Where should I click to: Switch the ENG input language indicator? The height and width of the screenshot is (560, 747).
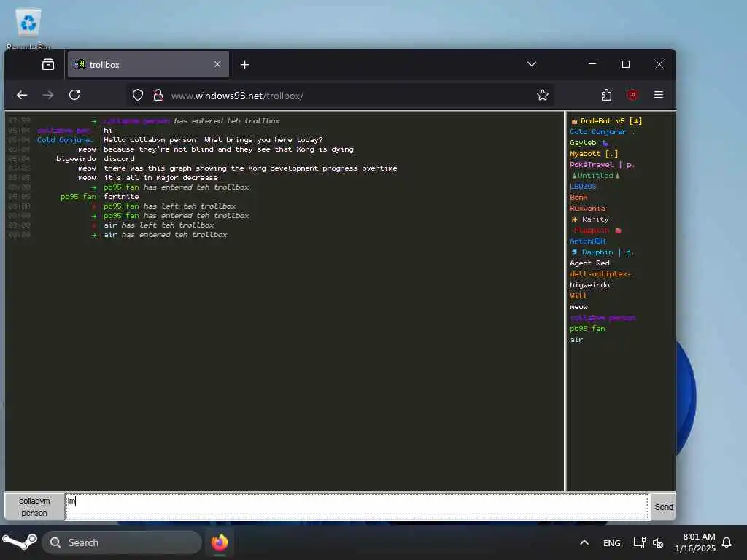612,543
